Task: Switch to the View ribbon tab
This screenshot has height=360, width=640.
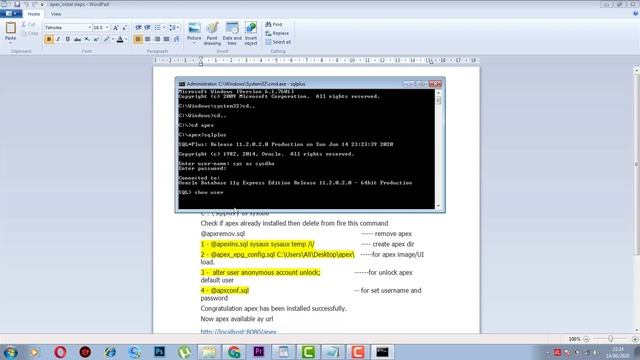Action: (56, 14)
